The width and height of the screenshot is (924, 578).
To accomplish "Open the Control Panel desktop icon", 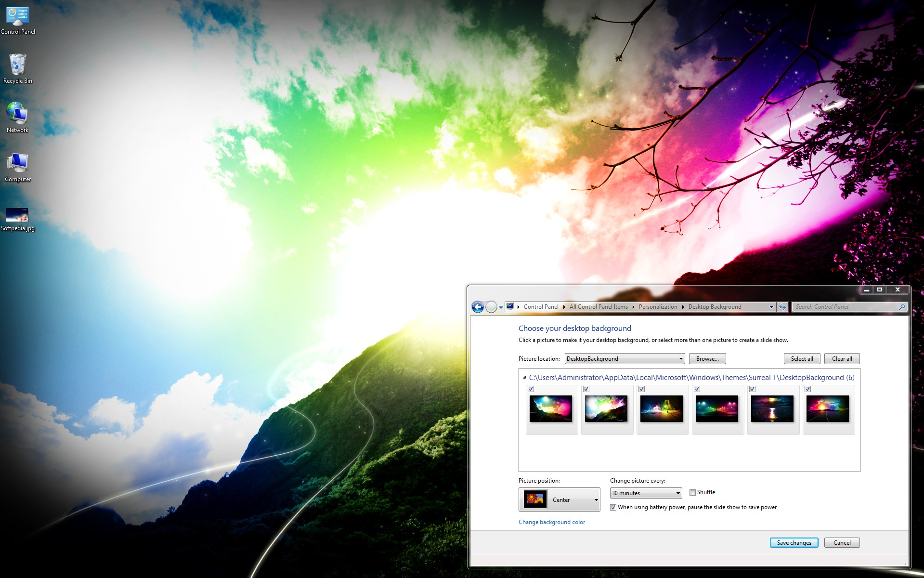I will tap(18, 21).
